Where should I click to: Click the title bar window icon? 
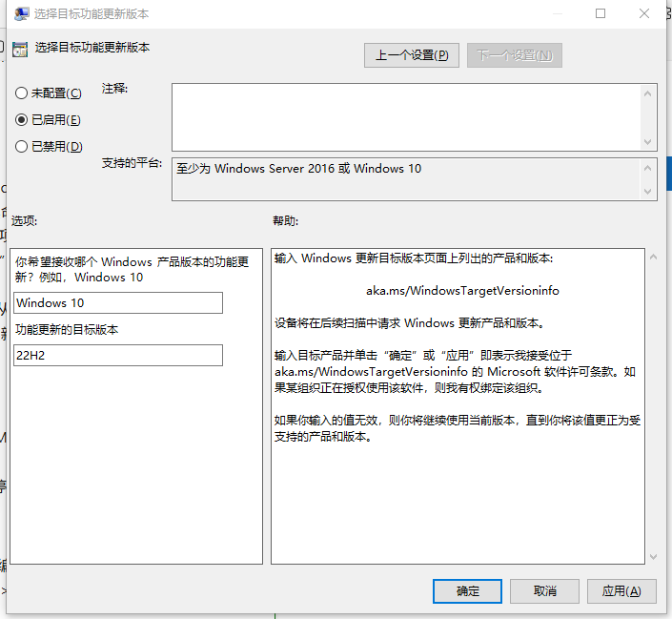click(21, 13)
